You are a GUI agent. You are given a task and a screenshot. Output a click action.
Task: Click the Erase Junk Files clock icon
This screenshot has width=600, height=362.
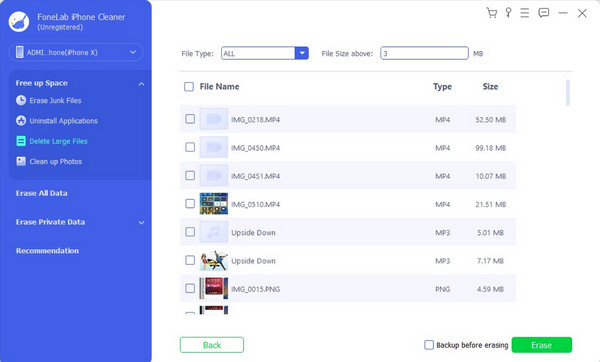click(21, 100)
